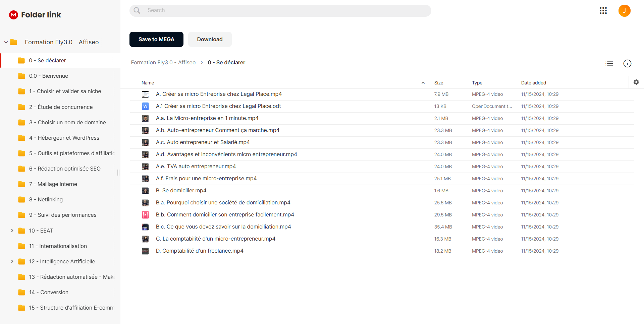644x324 pixels.
Task: Sort files by Name column header
Action: (148, 83)
